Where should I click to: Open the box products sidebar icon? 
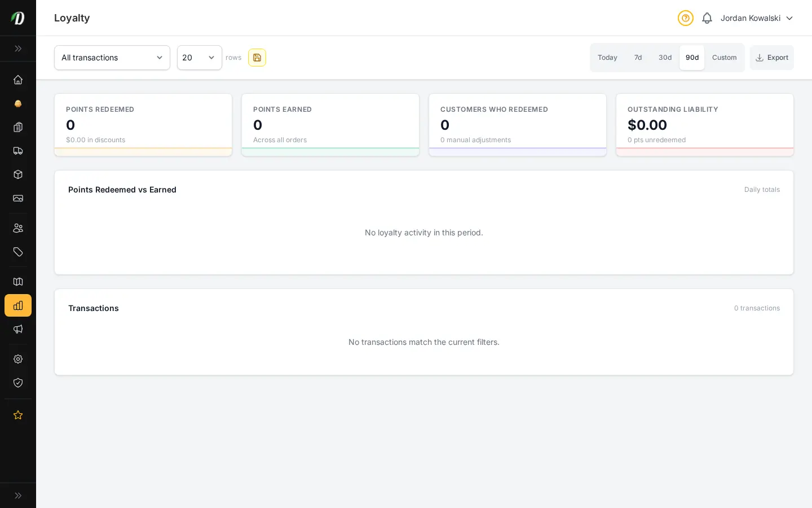[18, 174]
